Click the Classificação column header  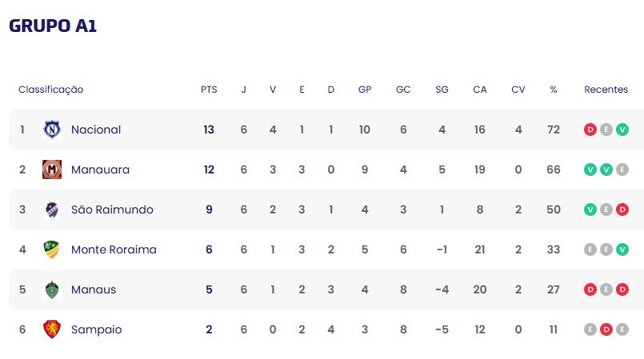[51, 90]
